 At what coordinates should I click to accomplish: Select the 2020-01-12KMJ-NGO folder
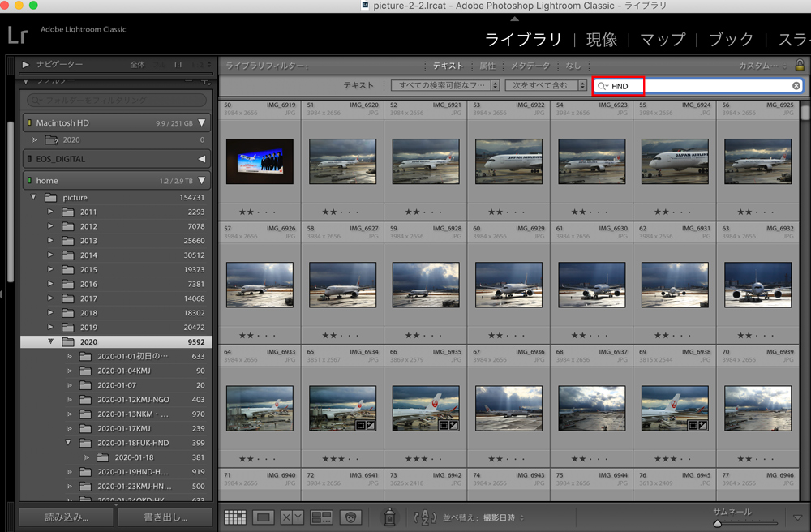[x=116, y=400]
